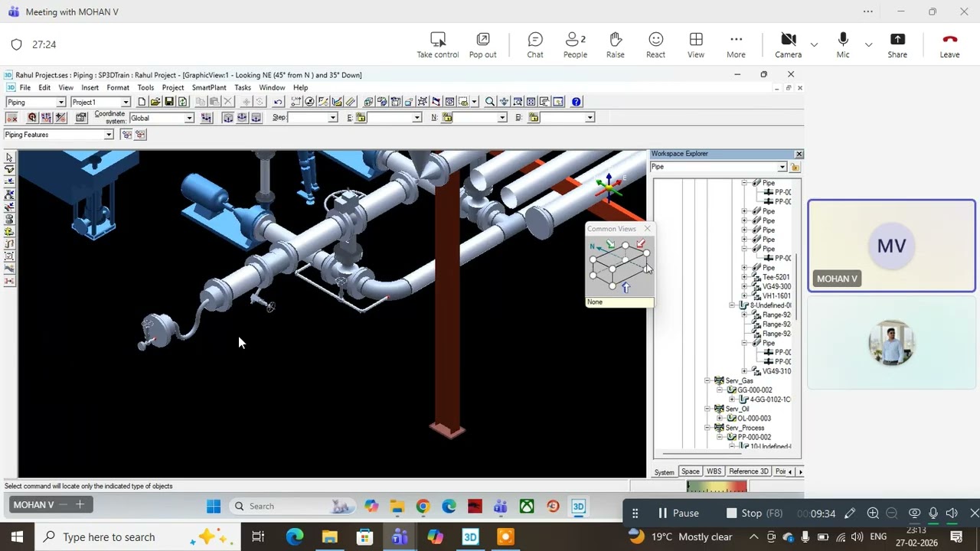Select the Serv_Oil system node

[x=737, y=409]
